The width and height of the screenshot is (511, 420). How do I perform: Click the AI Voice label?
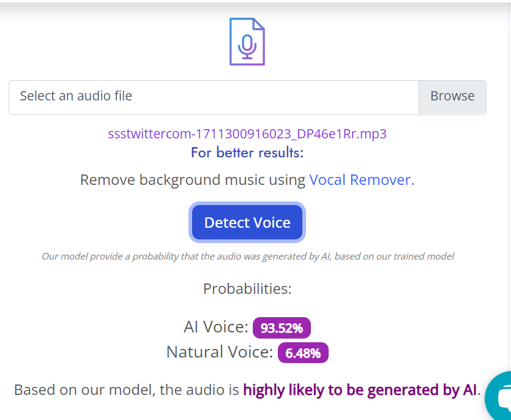(x=216, y=327)
